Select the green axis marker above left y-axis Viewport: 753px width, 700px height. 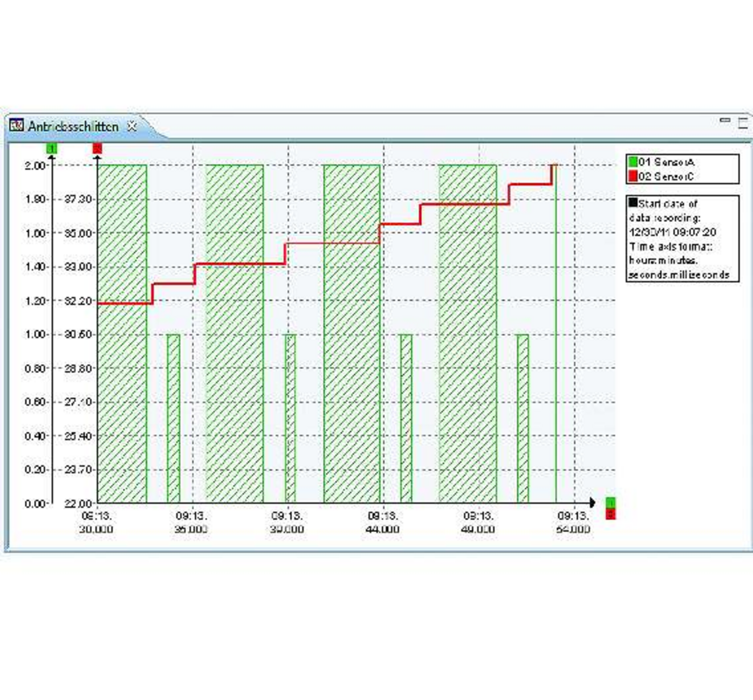tap(52, 149)
